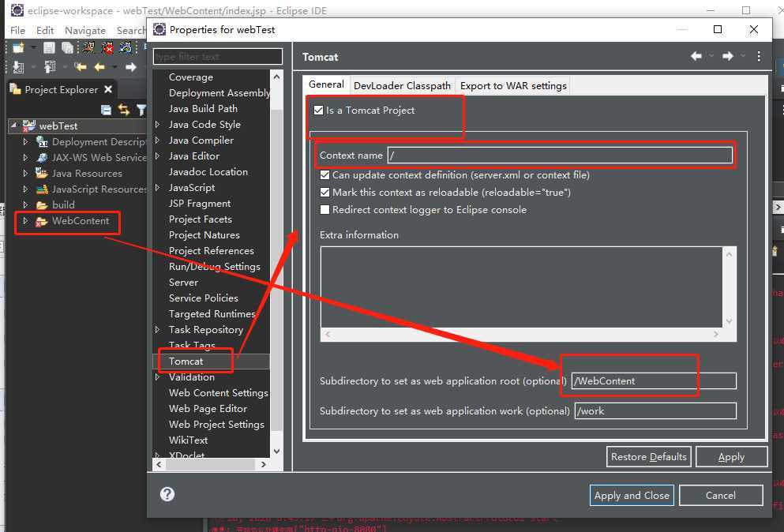Expand the Deployment Descriptor node
The image size is (784, 532).
click(25, 141)
